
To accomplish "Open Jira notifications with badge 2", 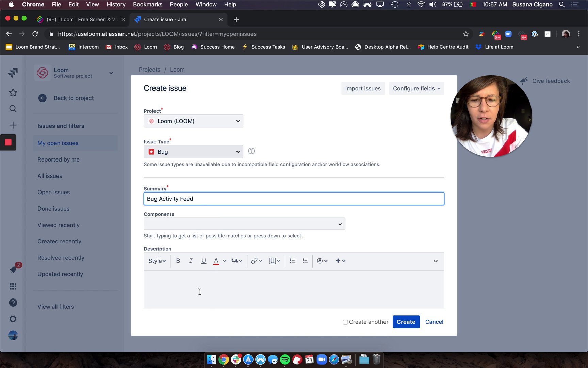I will [14, 269].
